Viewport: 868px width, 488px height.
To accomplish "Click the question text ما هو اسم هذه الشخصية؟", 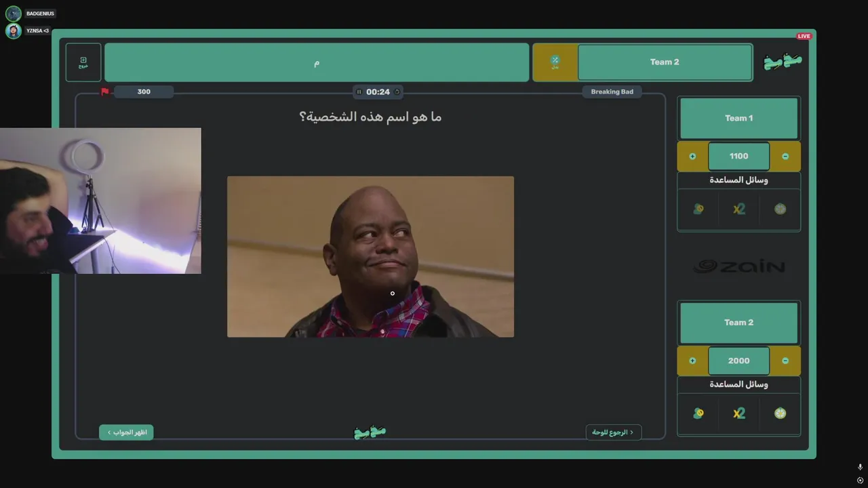I will click(x=370, y=117).
